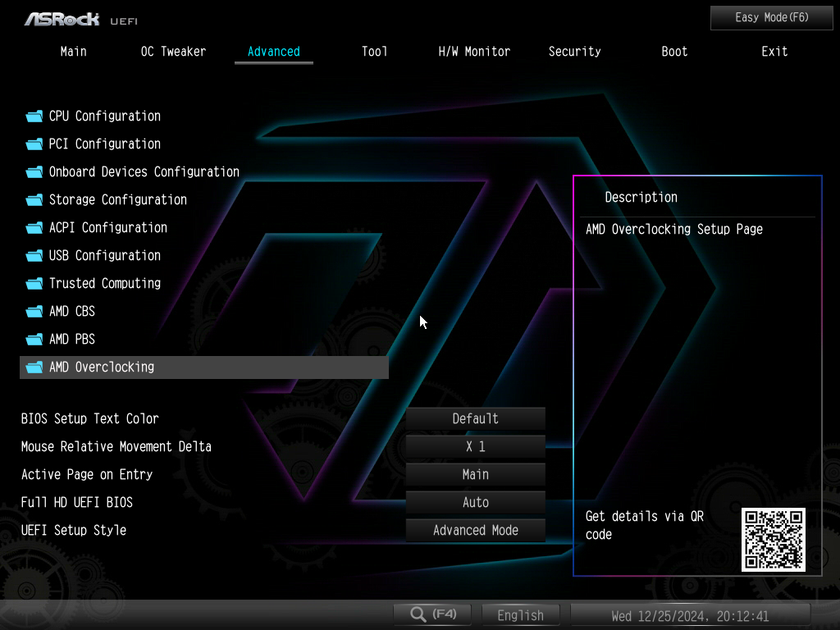Open the highlighted AMD Overclocking entry
Image resolution: width=840 pixels, height=630 pixels.
(x=204, y=367)
